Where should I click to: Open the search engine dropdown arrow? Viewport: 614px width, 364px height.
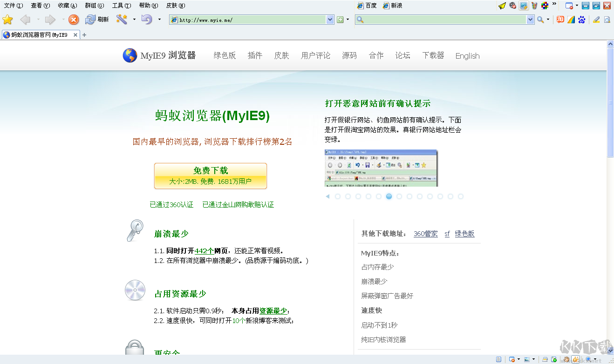[x=548, y=20]
